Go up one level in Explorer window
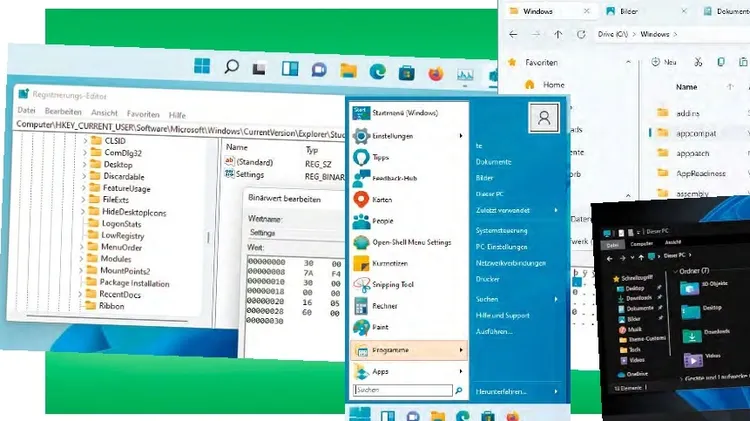The height and width of the screenshot is (421, 750). click(558, 34)
